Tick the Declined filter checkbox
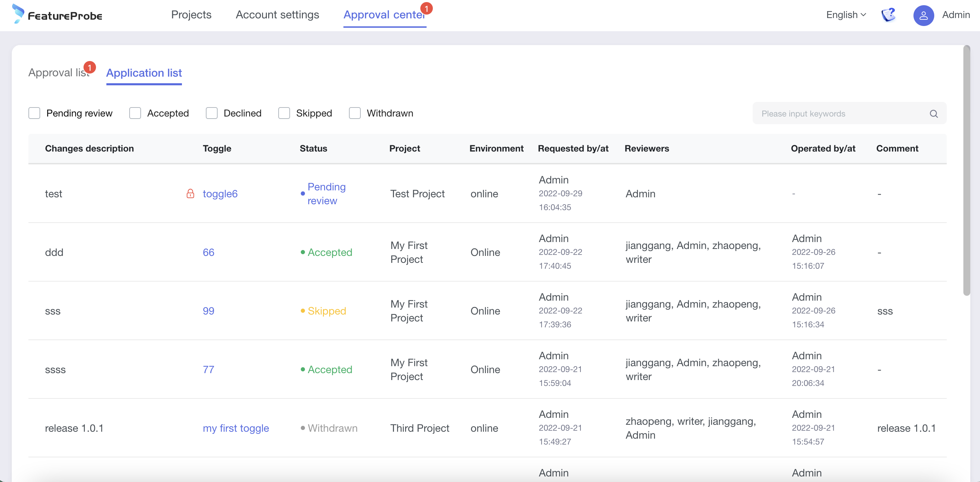Image resolution: width=980 pixels, height=482 pixels. pos(211,113)
